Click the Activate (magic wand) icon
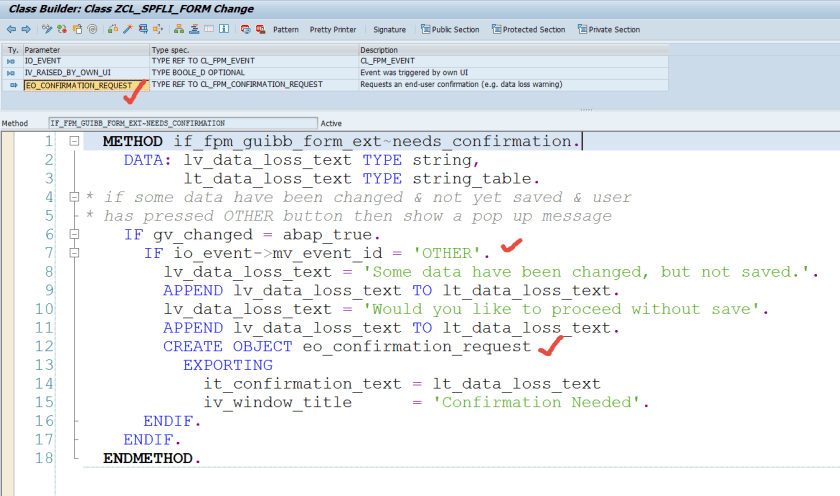The image size is (840, 496). [128, 30]
